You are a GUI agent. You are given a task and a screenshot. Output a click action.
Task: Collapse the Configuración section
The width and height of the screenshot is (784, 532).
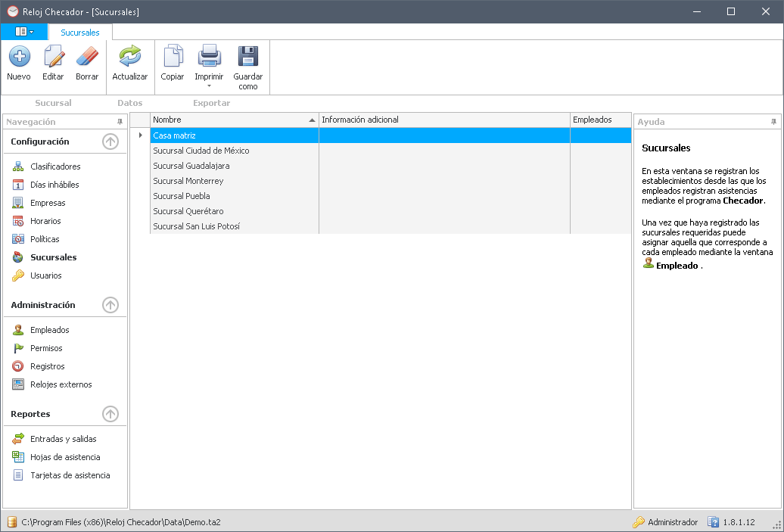point(110,142)
